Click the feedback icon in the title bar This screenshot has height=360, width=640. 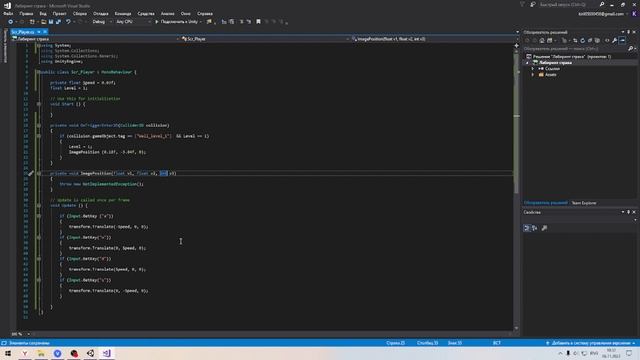coord(533,4)
